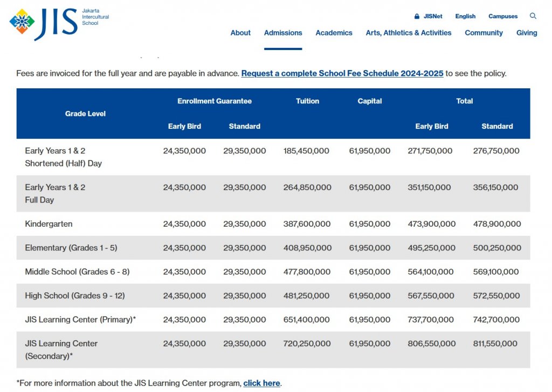This screenshot has width=552, height=392.
Task: Open the Giving menu
Action: click(526, 32)
